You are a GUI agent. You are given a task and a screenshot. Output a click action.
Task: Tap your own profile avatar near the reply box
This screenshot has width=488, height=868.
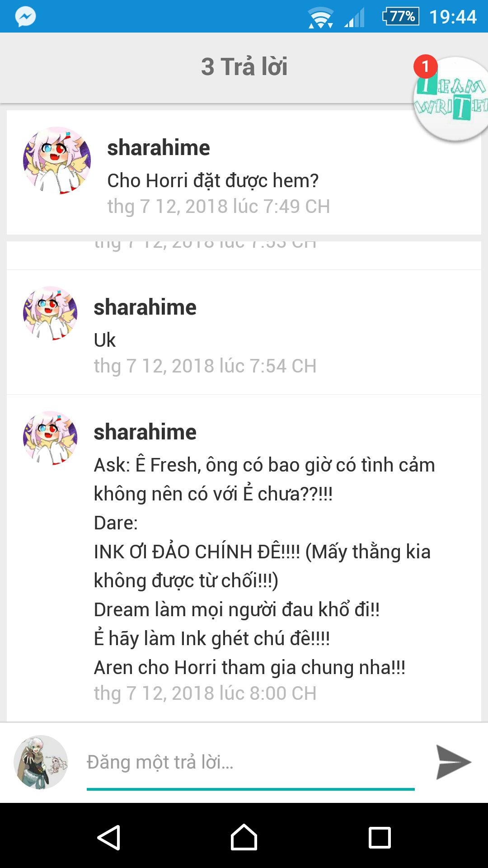[41, 762]
